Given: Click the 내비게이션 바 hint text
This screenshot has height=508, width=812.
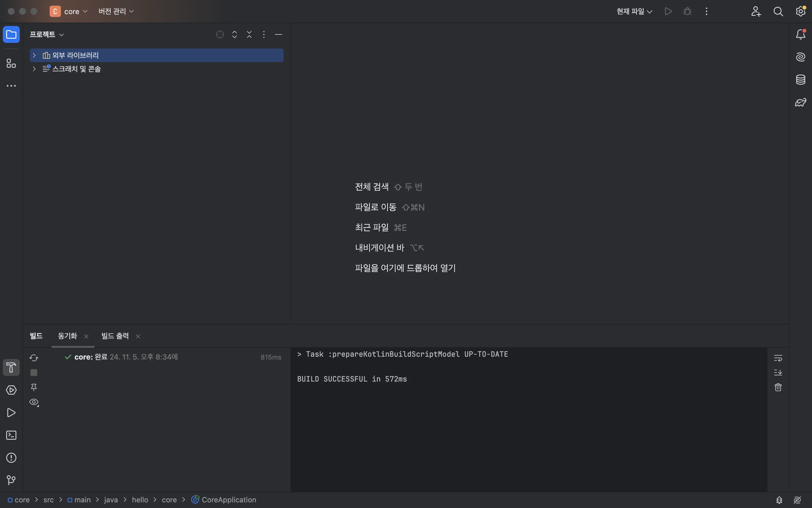Looking at the screenshot, I should coord(379,248).
